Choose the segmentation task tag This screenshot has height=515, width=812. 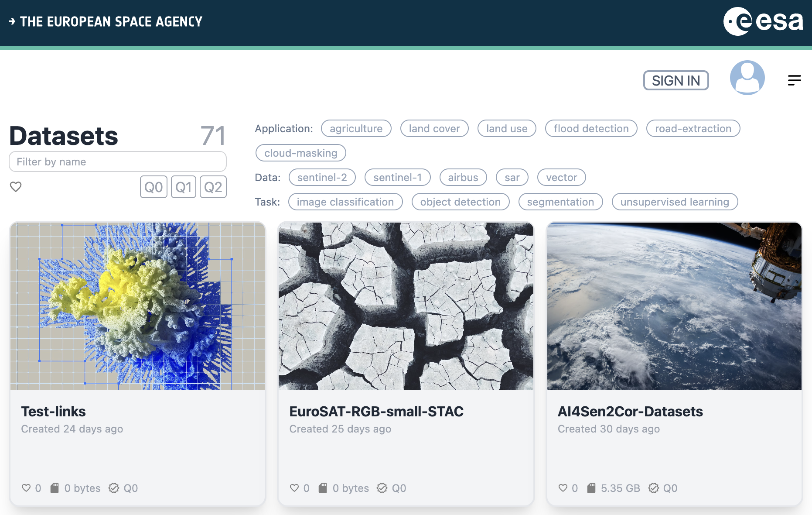[560, 202]
